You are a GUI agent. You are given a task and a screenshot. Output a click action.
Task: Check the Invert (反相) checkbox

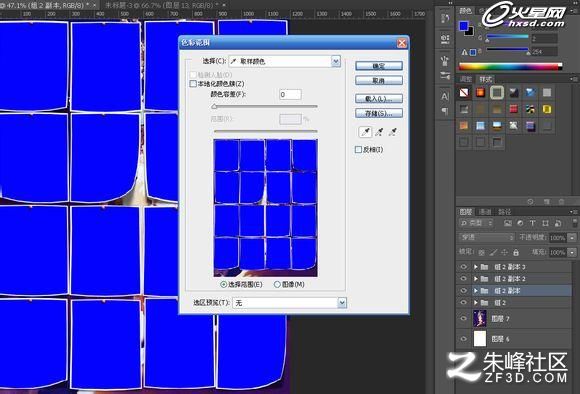tap(358, 149)
